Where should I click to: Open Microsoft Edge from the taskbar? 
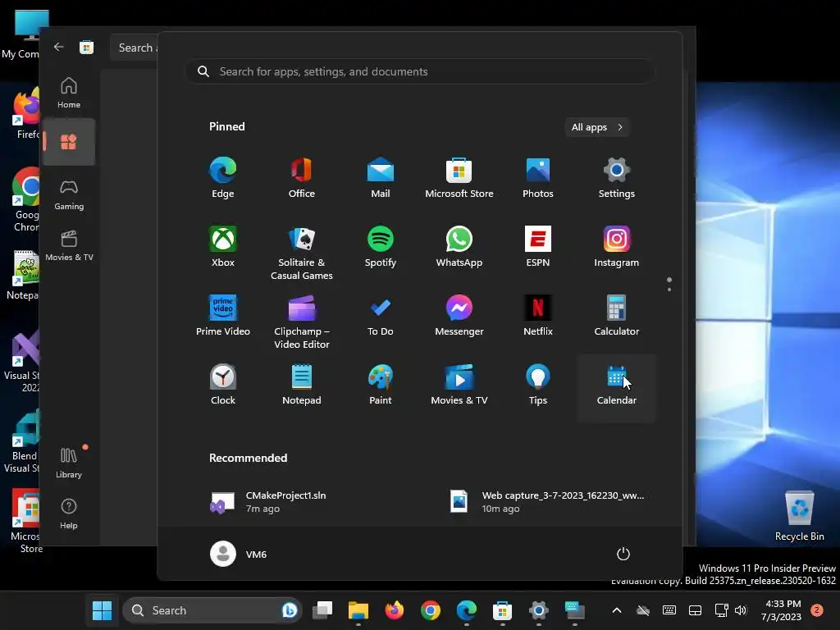467,610
